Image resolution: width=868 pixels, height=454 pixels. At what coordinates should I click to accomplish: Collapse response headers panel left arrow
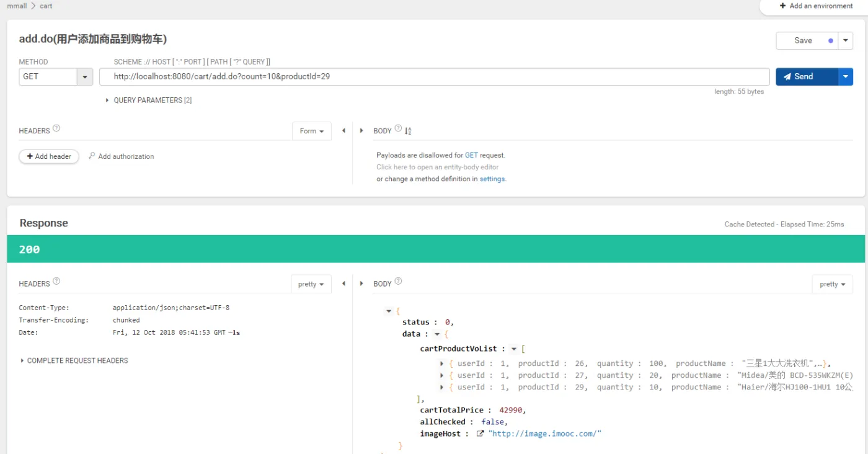343,283
